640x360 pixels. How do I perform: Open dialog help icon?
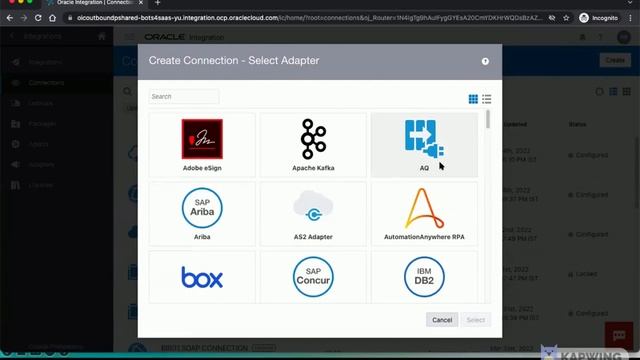click(x=485, y=61)
